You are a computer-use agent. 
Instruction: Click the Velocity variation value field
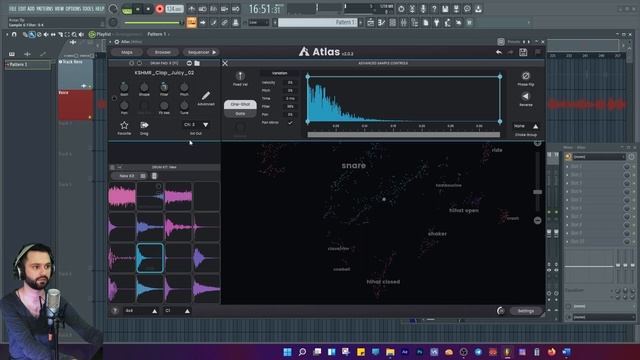[x=290, y=82]
